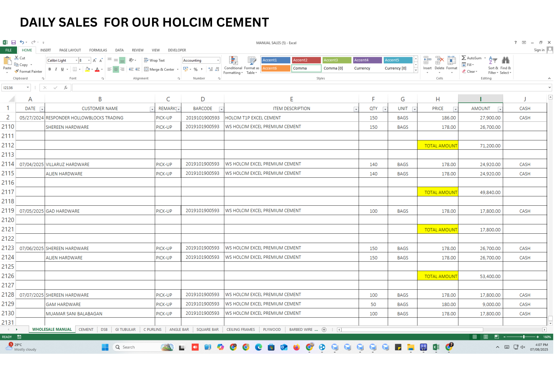555x392 pixels.
Task: Toggle Underline formatting
Action: pyautogui.click(x=62, y=69)
